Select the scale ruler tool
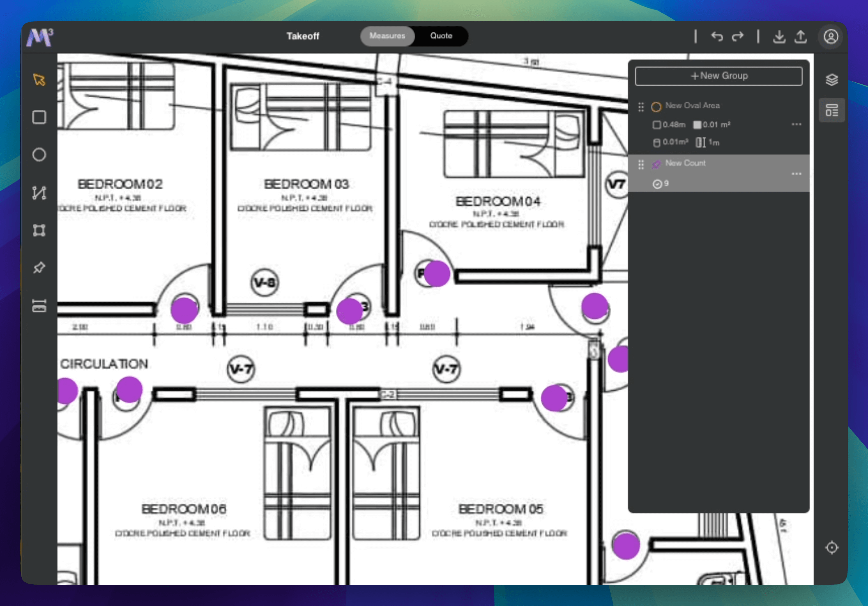 click(x=39, y=305)
